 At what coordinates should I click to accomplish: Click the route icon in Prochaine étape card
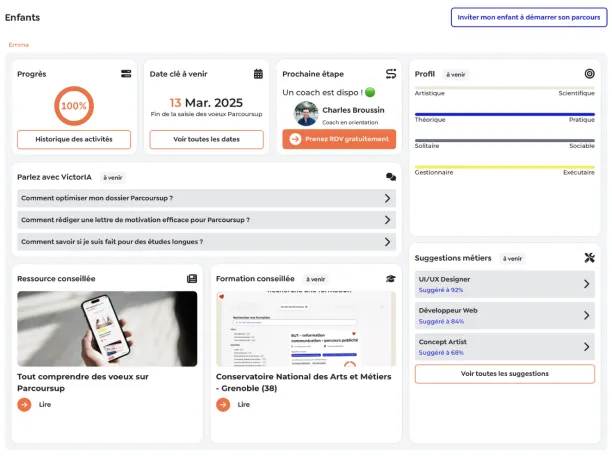[391, 74]
